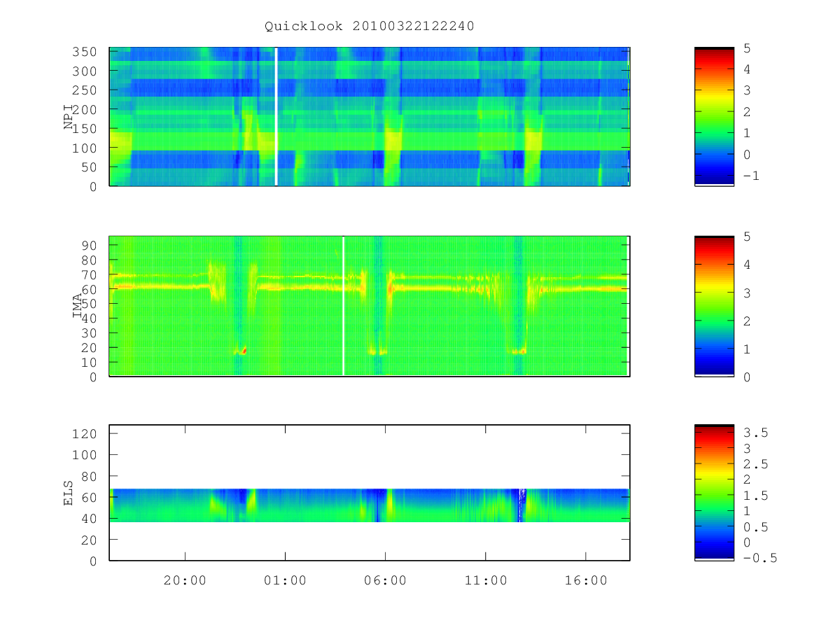Select the IMA axis label

point(78,306)
